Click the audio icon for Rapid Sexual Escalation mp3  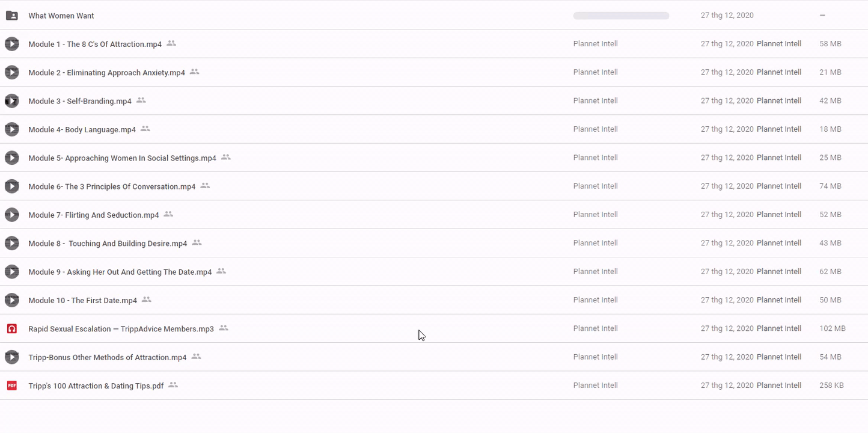(11, 329)
